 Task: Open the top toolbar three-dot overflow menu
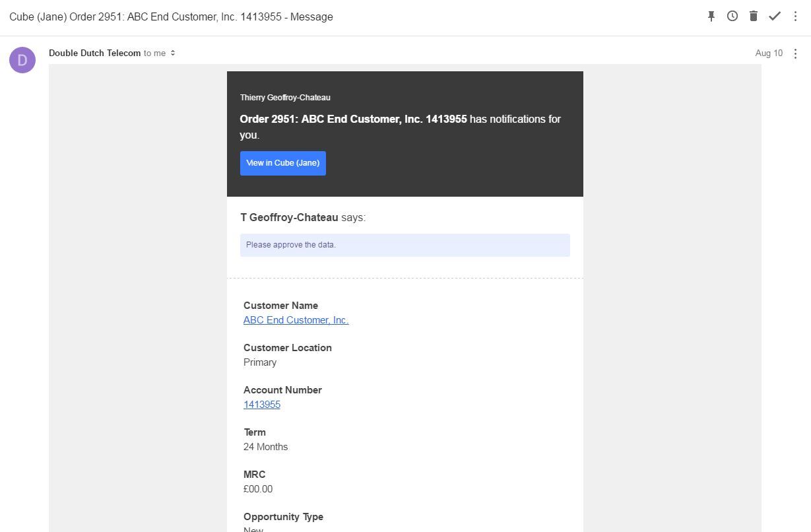(x=795, y=17)
